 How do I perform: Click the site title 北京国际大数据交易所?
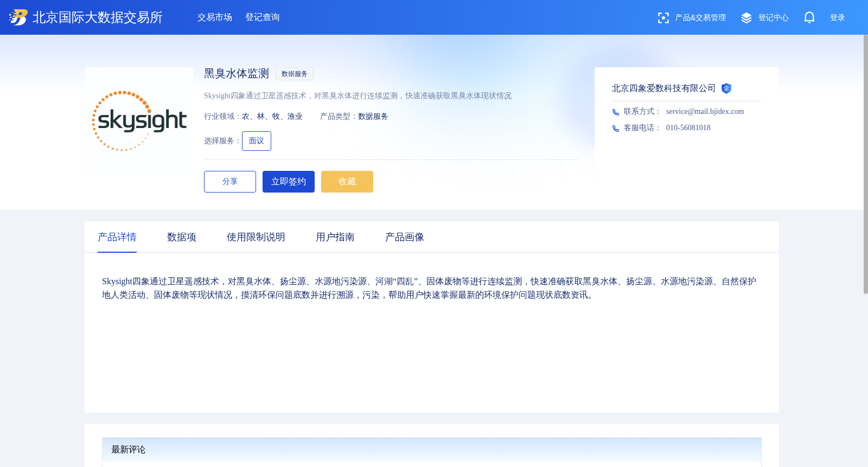[98, 17]
